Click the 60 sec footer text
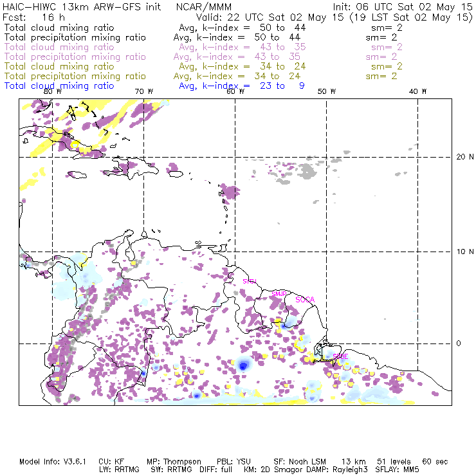The image size is (476, 476). (435, 462)
